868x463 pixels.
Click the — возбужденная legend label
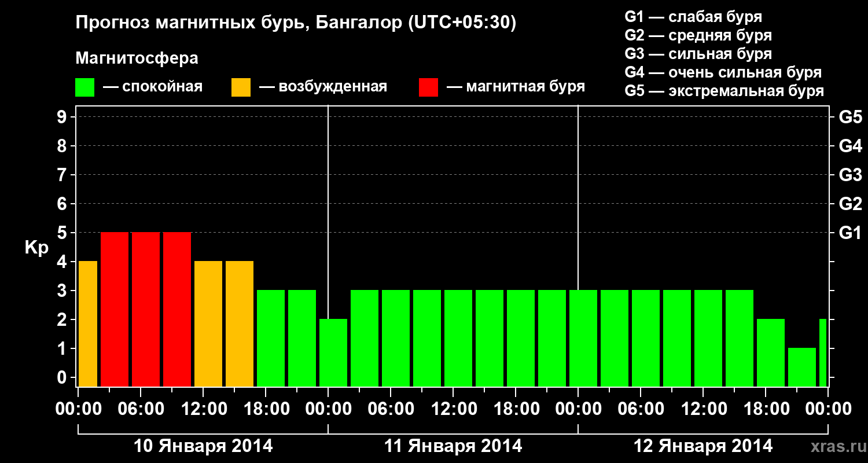click(323, 87)
